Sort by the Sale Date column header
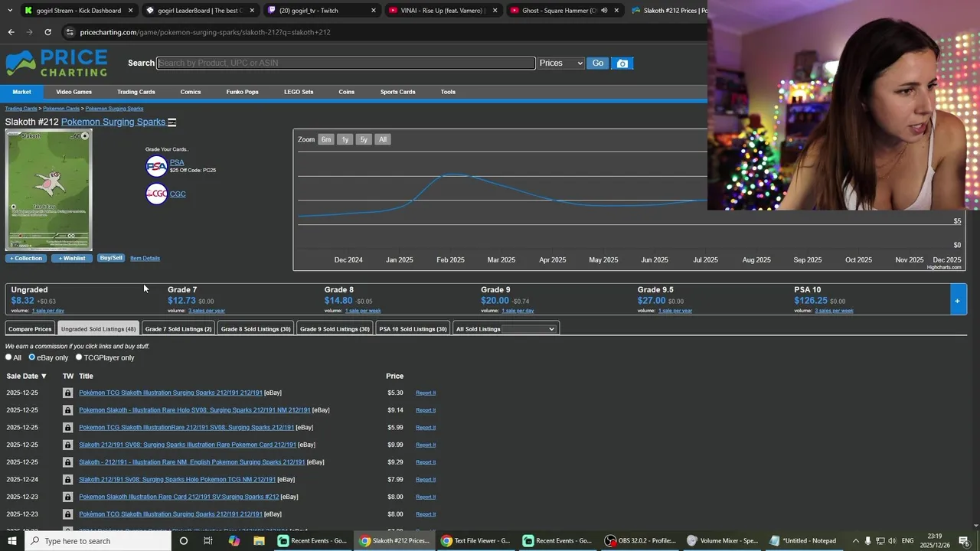The width and height of the screenshot is (980, 551). (27, 377)
